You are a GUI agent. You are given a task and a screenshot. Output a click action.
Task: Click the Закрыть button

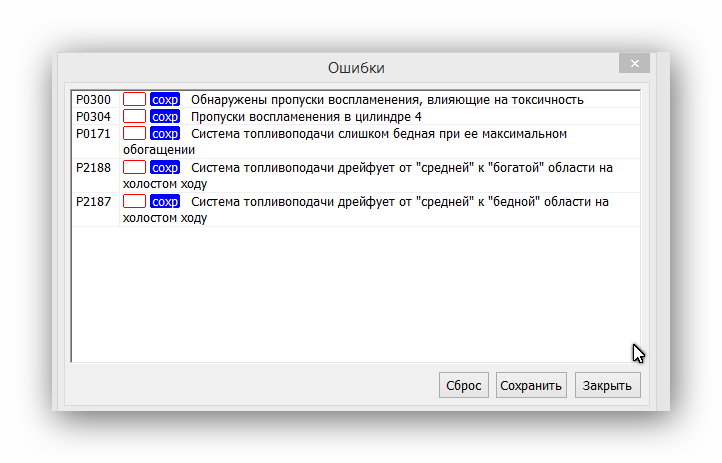pyautogui.click(x=607, y=385)
